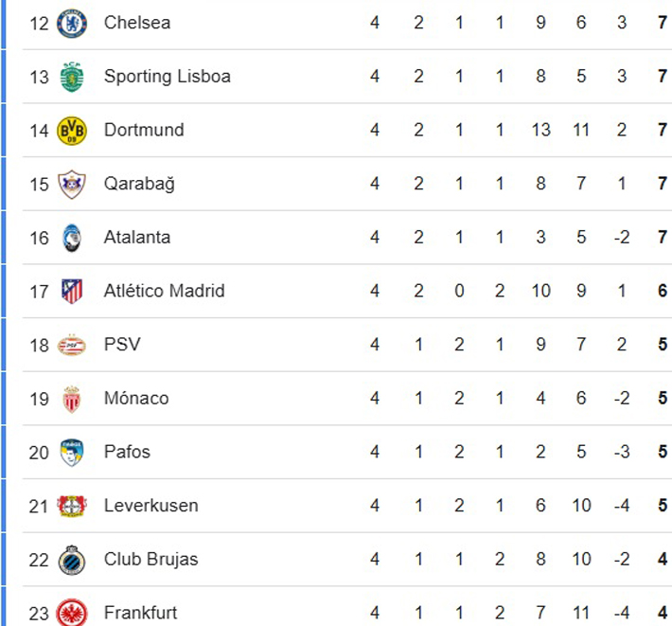Click the Atlético Madrid shield icon
672x626 pixels.
click(x=72, y=292)
